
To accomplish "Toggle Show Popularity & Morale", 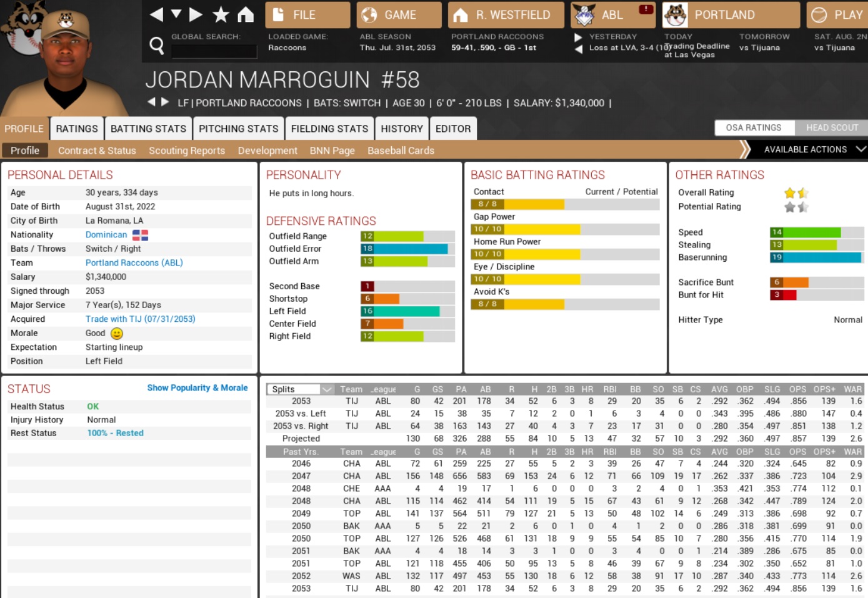I will coord(197,388).
